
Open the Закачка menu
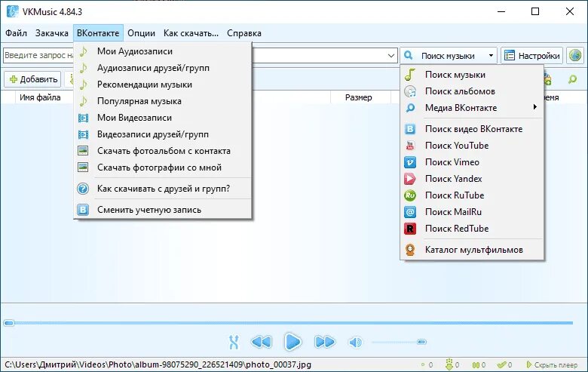tap(52, 33)
